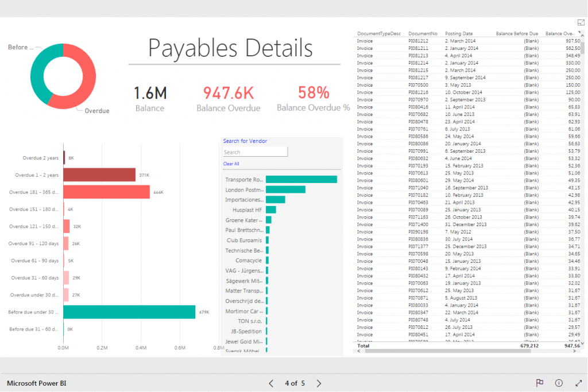Open the 4 of 5 page indicator
The width and height of the screenshot is (588, 392).
coord(295,383)
